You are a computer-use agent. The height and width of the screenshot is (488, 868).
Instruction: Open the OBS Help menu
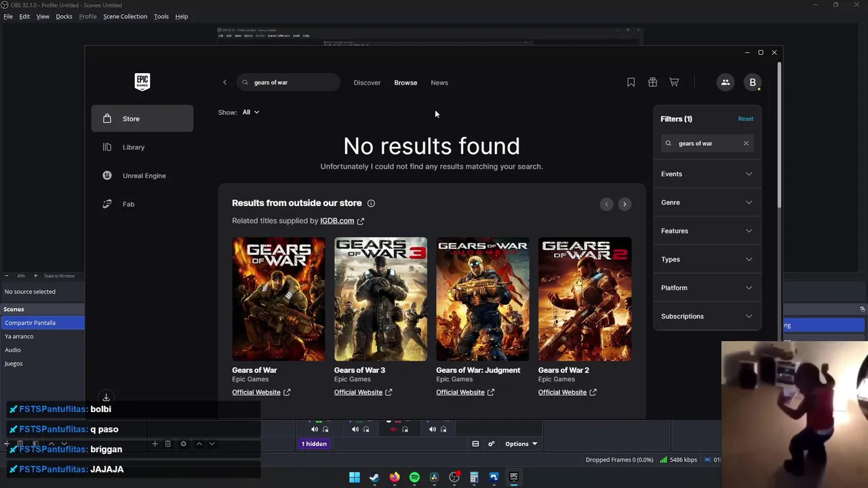click(182, 16)
